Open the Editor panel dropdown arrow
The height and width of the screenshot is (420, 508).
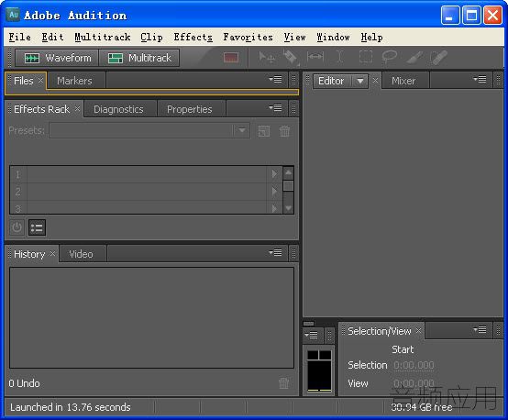coord(360,81)
